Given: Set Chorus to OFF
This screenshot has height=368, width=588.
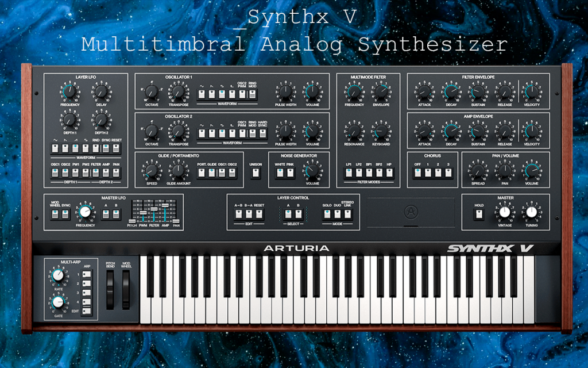Looking at the screenshot, I should [x=418, y=172].
